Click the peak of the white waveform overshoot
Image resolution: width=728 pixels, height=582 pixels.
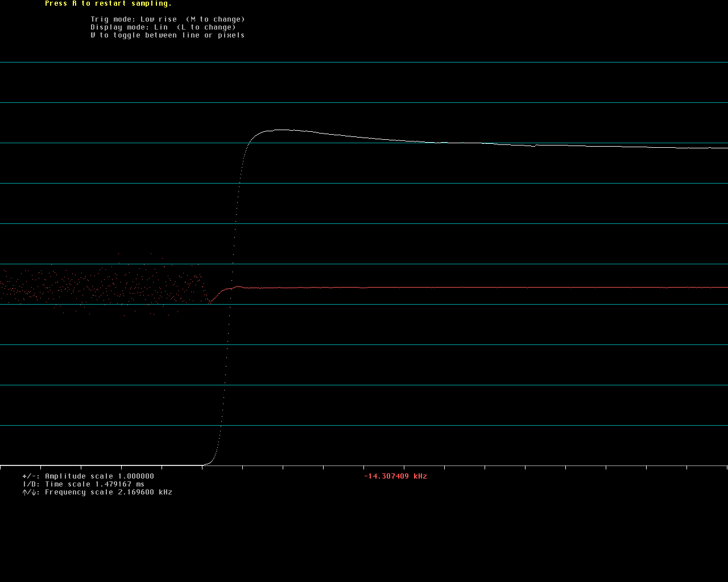282,130
